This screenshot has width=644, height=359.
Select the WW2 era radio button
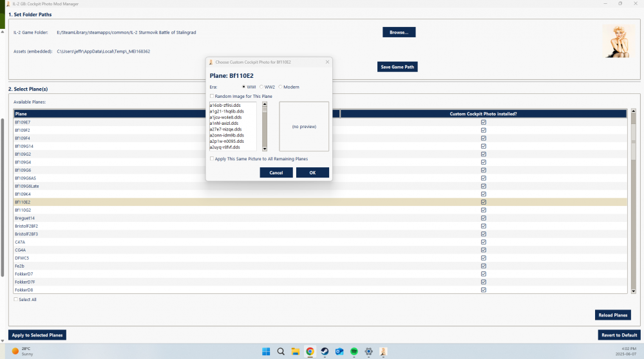pyautogui.click(x=261, y=87)
